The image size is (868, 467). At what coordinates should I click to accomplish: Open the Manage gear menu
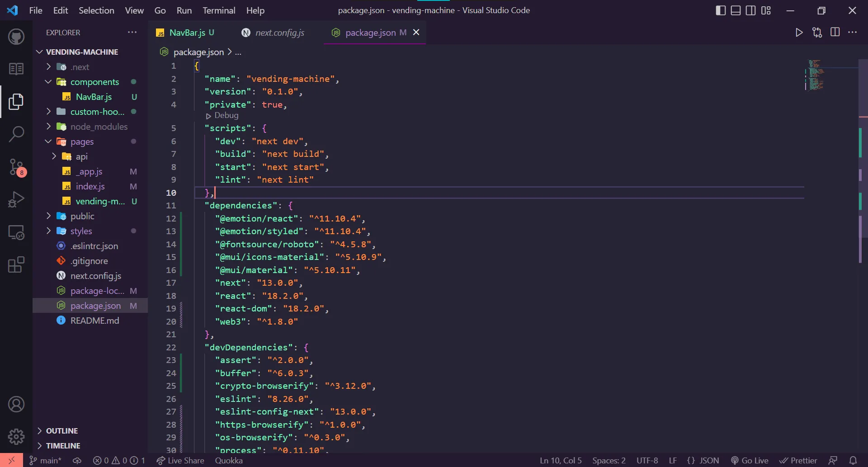[x=16, y=437]
